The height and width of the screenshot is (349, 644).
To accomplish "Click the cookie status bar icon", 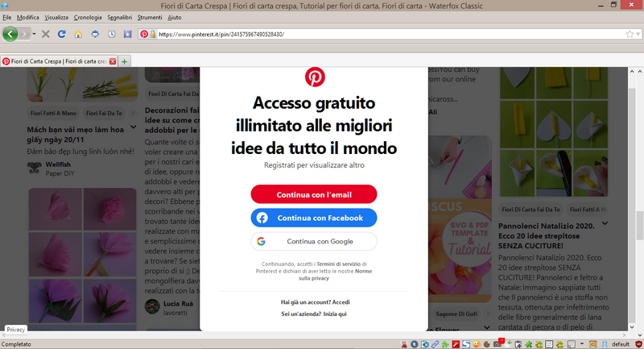I will (x=487, y=344).
